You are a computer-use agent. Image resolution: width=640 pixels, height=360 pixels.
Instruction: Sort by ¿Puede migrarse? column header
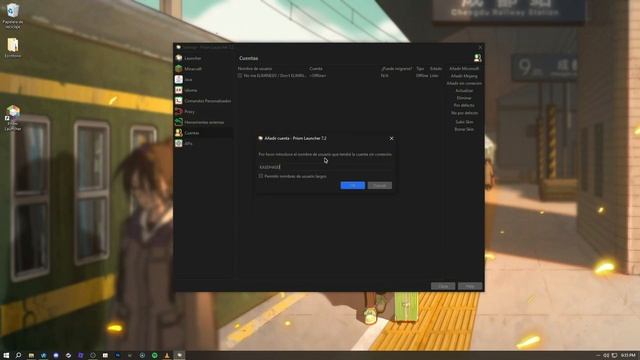click(x=397, y=69)
